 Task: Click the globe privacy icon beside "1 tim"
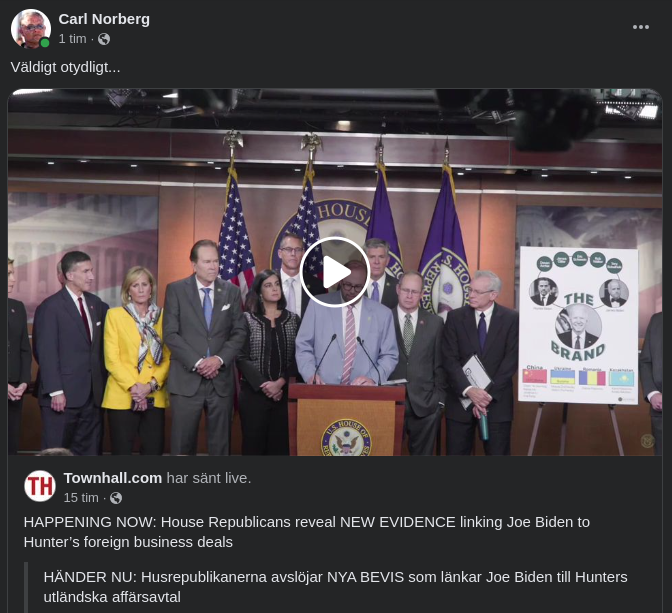pos(104,39)
